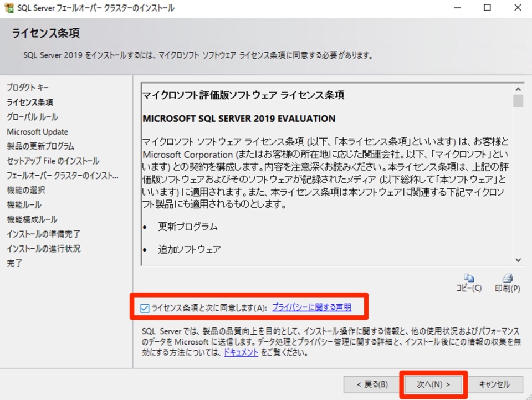
Task: Select the インストールの準備完了 step
Action: [43, 234]
